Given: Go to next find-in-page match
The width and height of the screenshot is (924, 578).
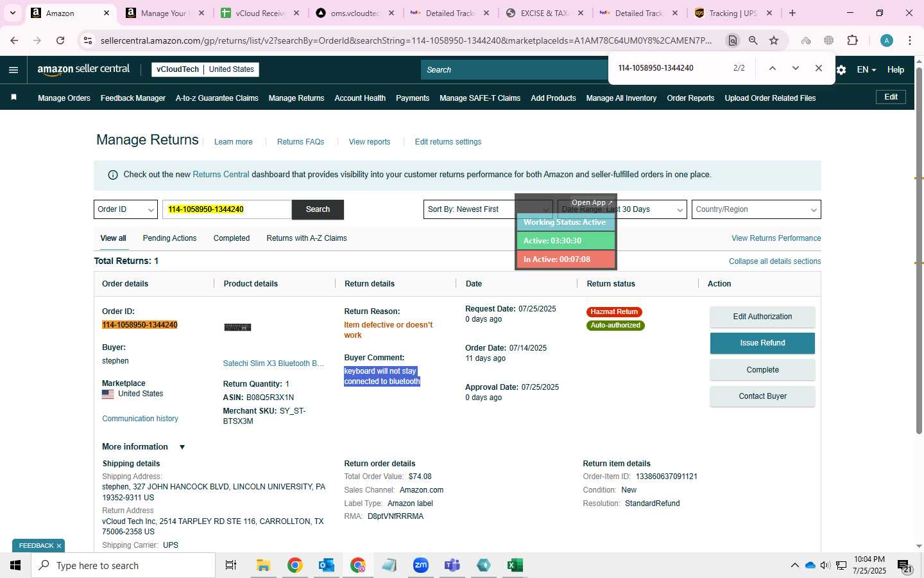Looking at the screenshot, I should click(796, 68).
